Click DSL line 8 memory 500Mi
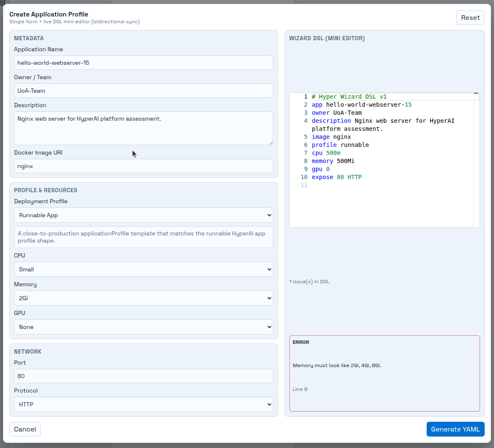Screen dimensions: 494x448 tap(333, 161)
